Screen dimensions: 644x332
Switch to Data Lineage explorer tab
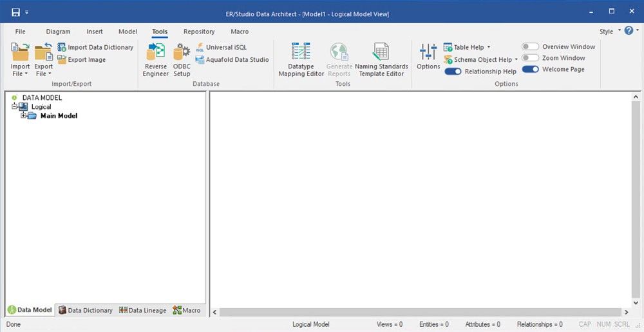[x=142, y=310]
